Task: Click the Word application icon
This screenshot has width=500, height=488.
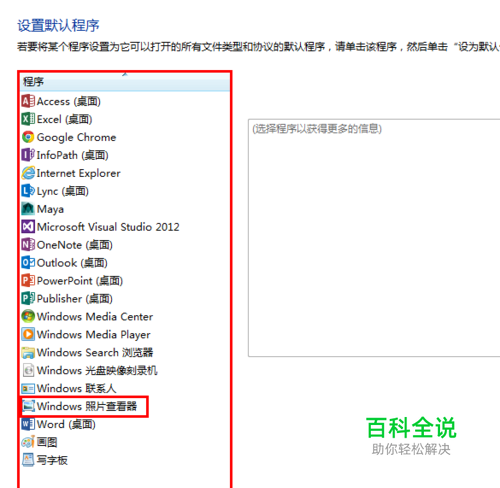Action: 28,424
